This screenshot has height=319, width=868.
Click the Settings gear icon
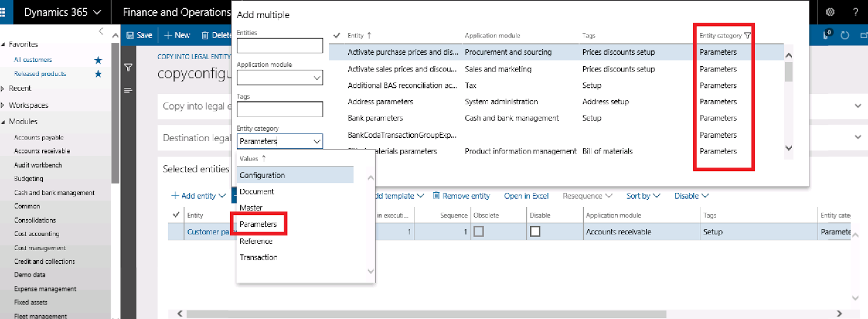point(830,12)
